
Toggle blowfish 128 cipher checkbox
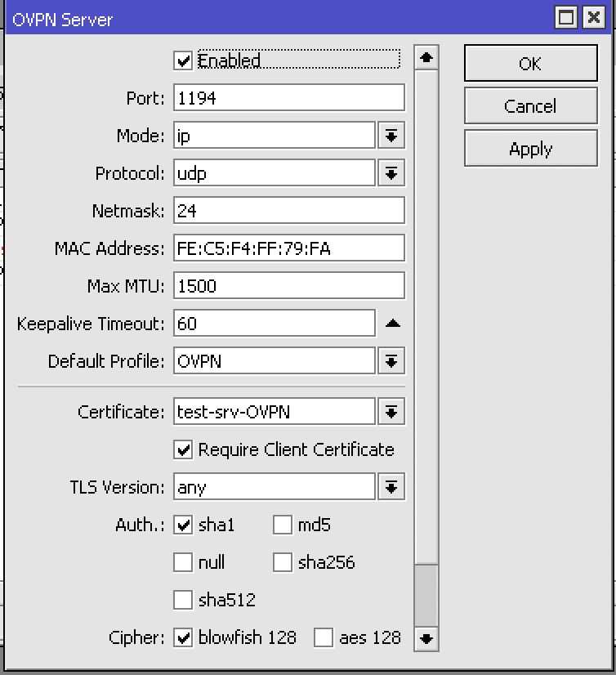click(183, 637)
